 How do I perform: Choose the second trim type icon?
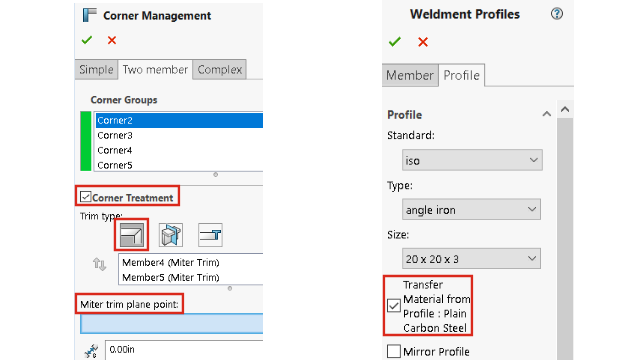pos(171,235)
